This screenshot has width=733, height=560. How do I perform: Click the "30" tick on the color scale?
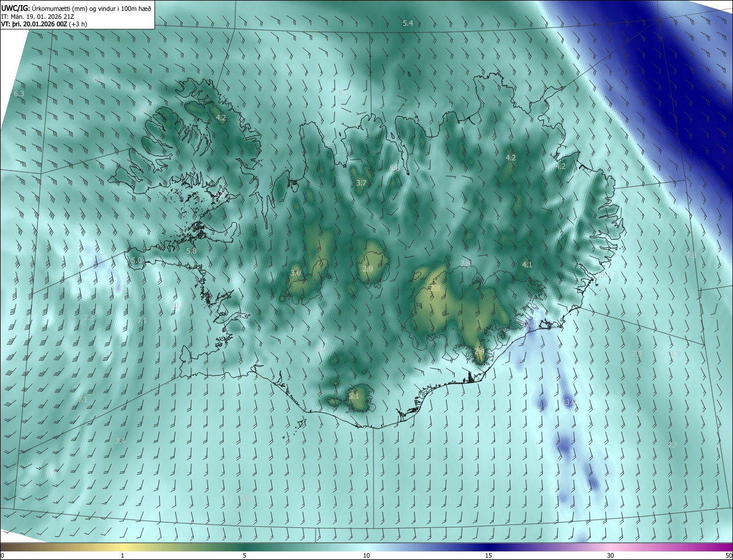(610, 555)
